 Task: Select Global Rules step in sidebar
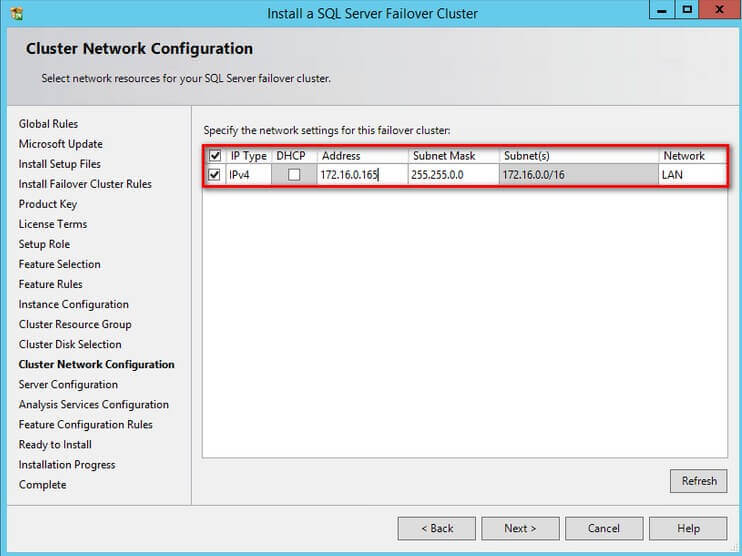[x=48, y=124]
